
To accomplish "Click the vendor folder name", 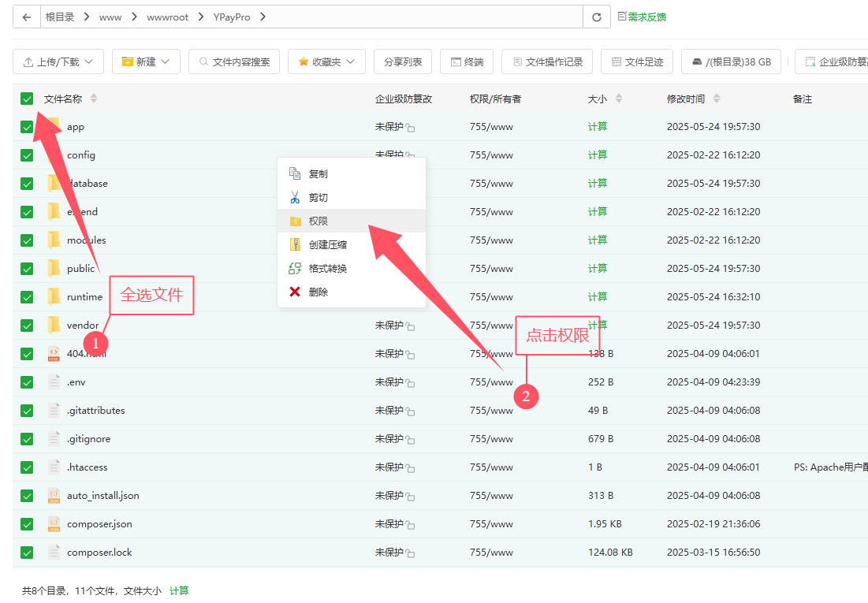I will tap(83, 325).
